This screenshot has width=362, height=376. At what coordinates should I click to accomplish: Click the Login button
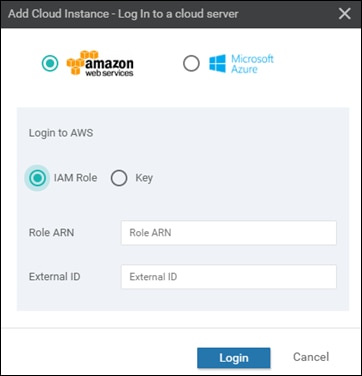point(234,358)
